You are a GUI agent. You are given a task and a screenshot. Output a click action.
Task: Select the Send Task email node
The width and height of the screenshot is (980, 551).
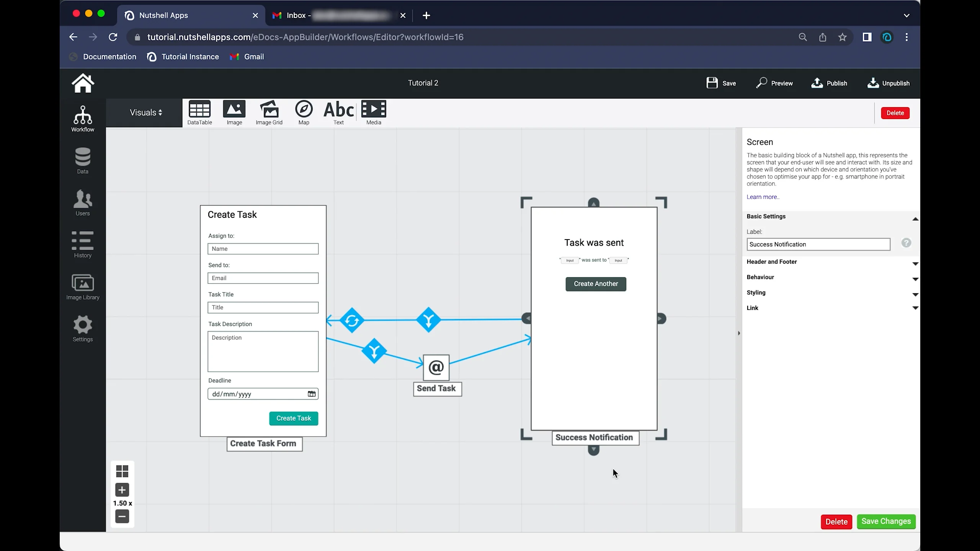coord(436,367)
